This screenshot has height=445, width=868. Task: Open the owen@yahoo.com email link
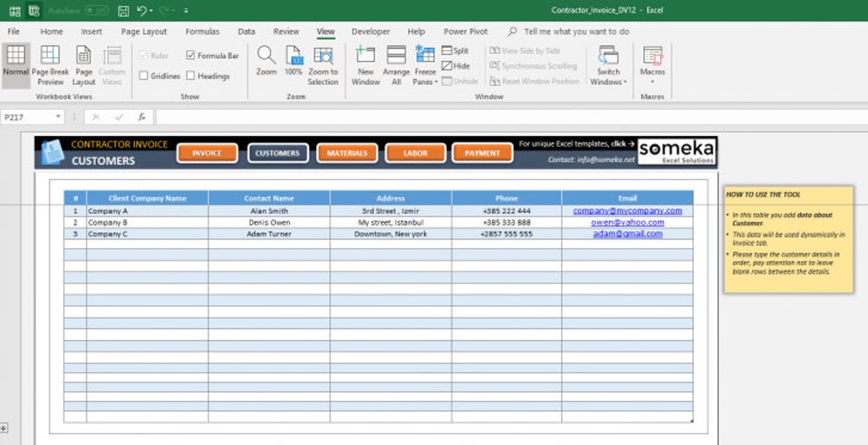click(628, 222)
